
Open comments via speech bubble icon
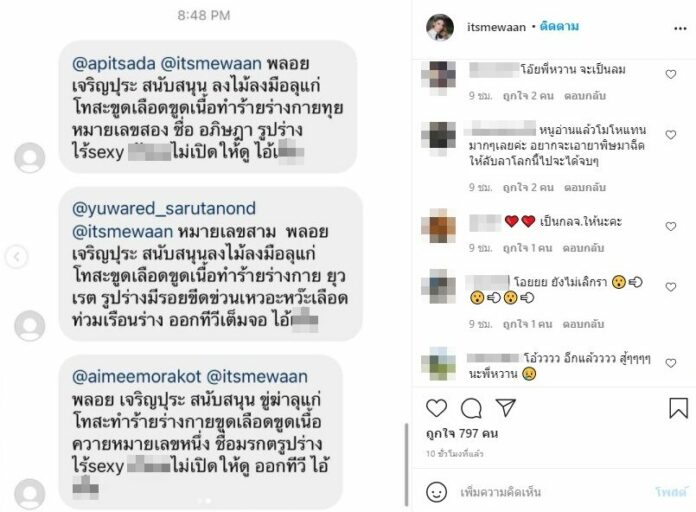coord(471,408)
